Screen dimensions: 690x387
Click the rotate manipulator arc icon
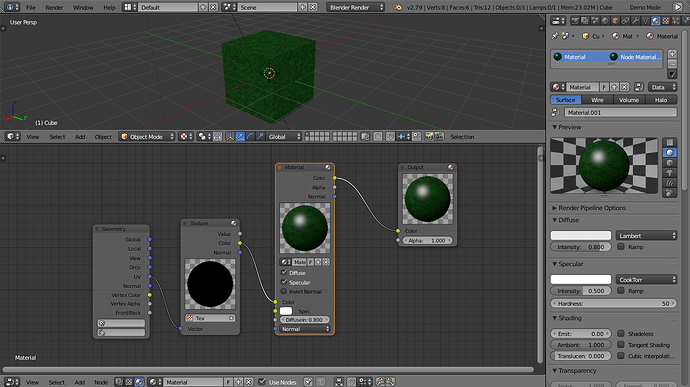click(x=250, y=137)
